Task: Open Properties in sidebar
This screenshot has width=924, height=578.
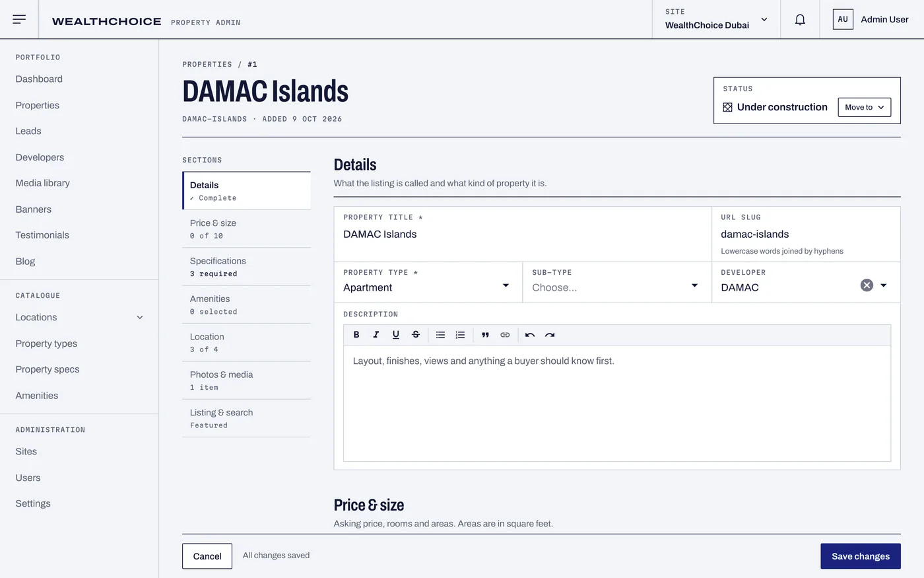Action: pyautogui.click(x=38, y=105)
